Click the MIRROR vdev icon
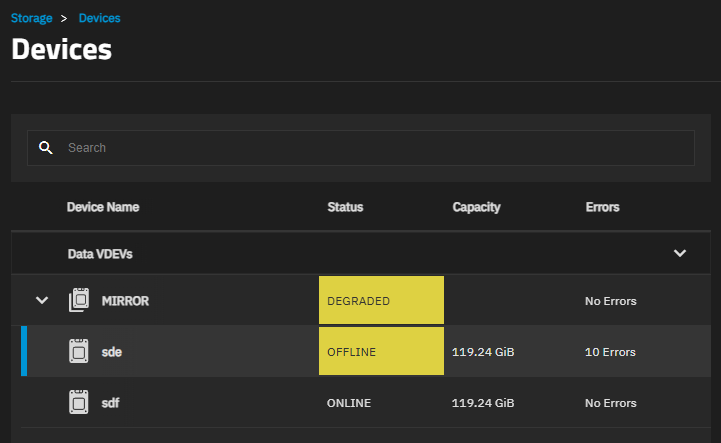Screen dimensions: 721x443 point(79,300)
